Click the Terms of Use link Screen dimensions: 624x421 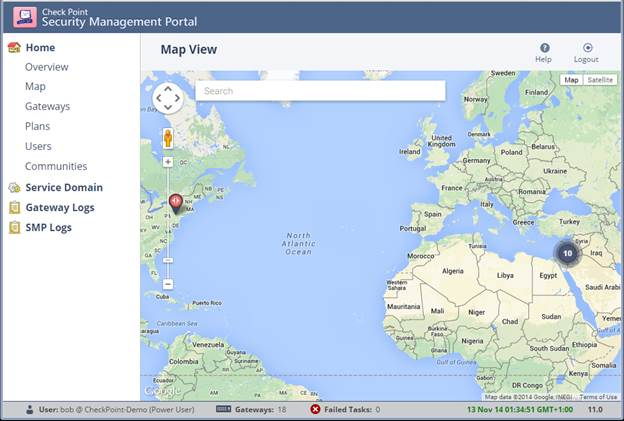pos(598,397)
